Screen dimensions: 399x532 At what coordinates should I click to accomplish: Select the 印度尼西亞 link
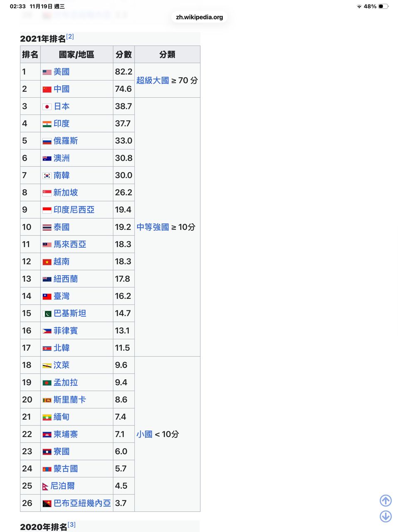pyautogui.click(x=74, y=209)
